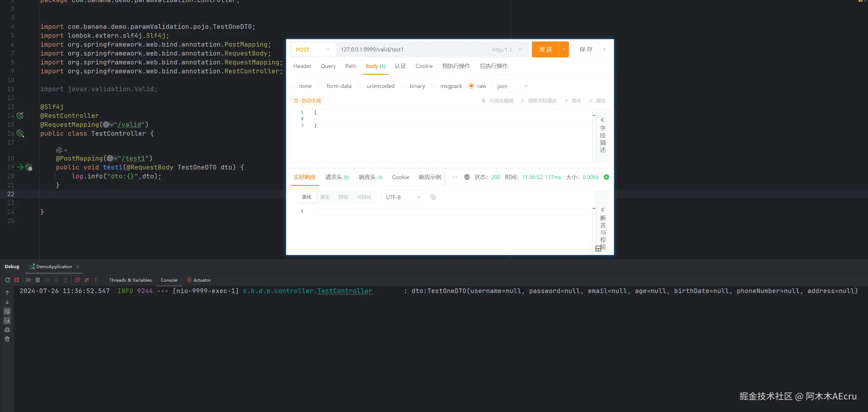This screenshot has height=412, width=868.
Task: Click the Pause Program icon
Action: pyautogui.click(x=38, y=280)
